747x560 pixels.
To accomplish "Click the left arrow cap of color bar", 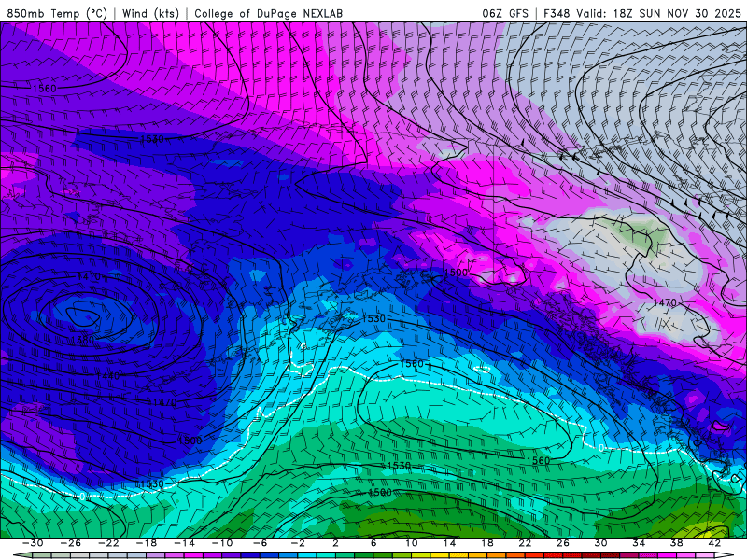I will pyautogui.click(x=22, y=555).
